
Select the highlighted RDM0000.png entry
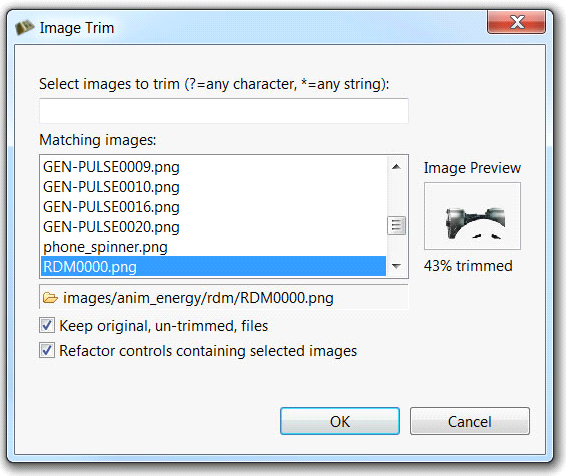(213, 266)
